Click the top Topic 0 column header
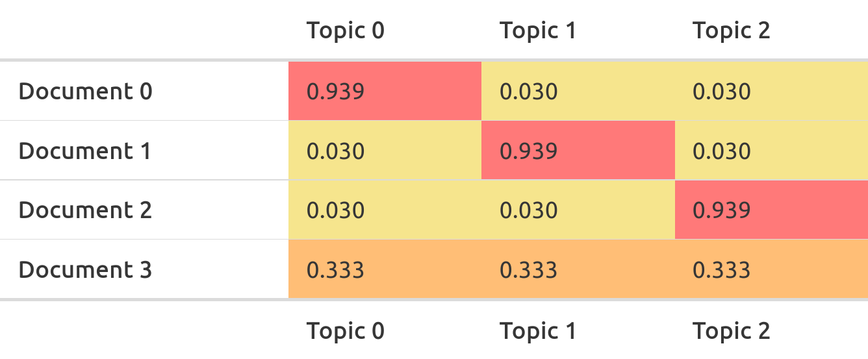The width and height of the screenshot is (868, 359). (x=345, y=31)
